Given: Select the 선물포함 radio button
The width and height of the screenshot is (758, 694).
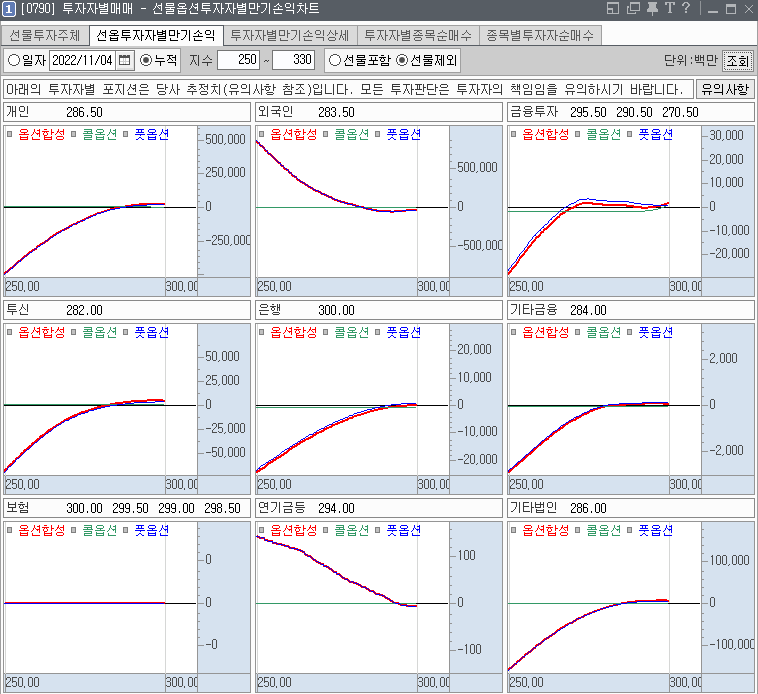Looking at the screenshot, I should pyautogui.click(x=335, y=60).
